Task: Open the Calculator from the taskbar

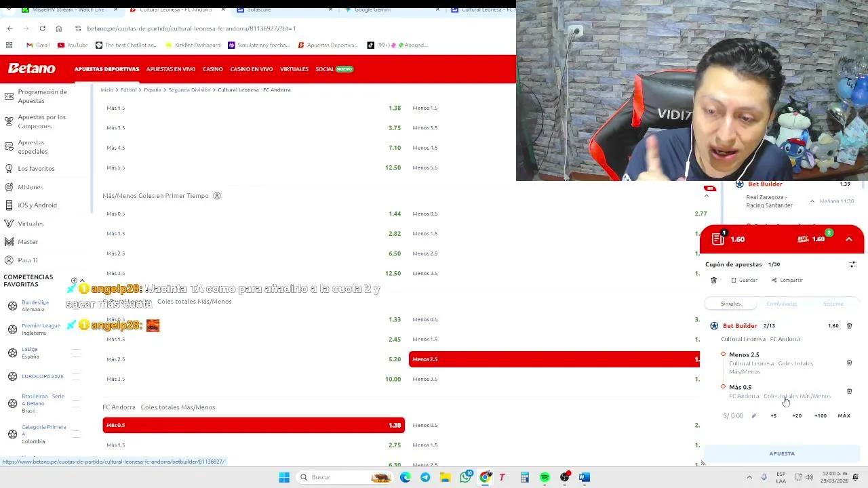Action: coord(524,477)
